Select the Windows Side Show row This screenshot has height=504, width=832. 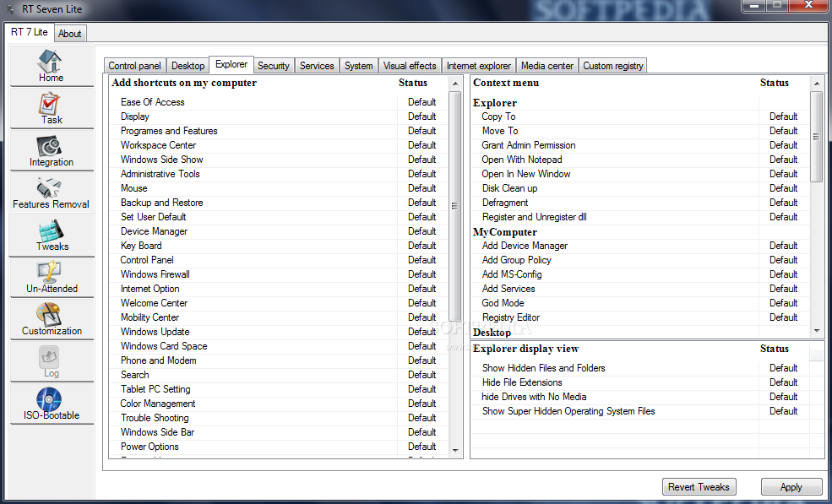[x=279, y=160]
